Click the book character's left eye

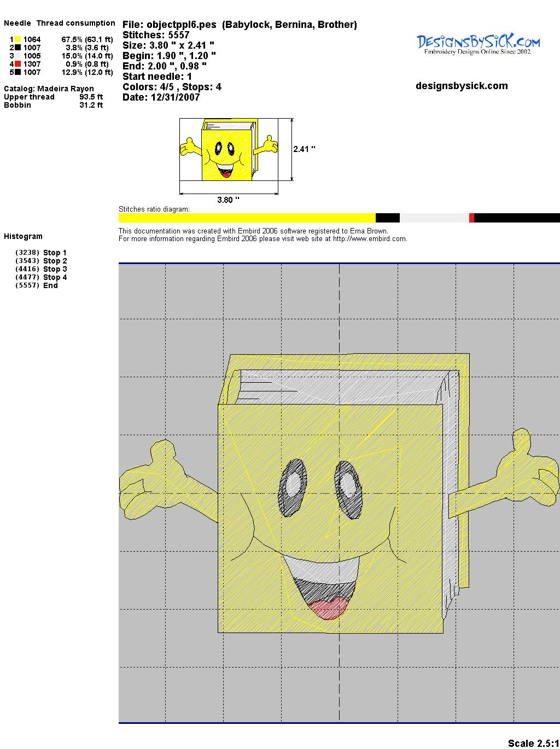point(293,486)
